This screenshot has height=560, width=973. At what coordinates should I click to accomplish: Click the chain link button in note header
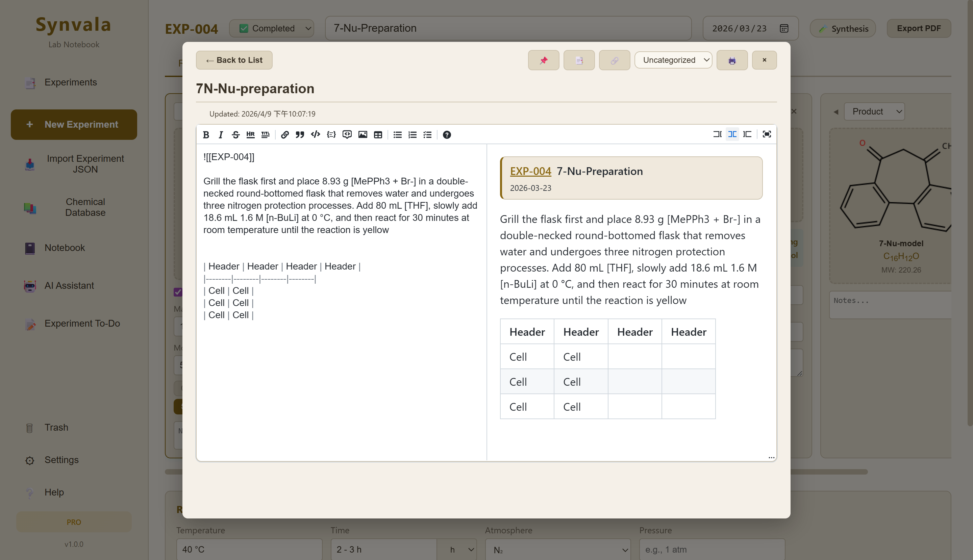[615, 60]
